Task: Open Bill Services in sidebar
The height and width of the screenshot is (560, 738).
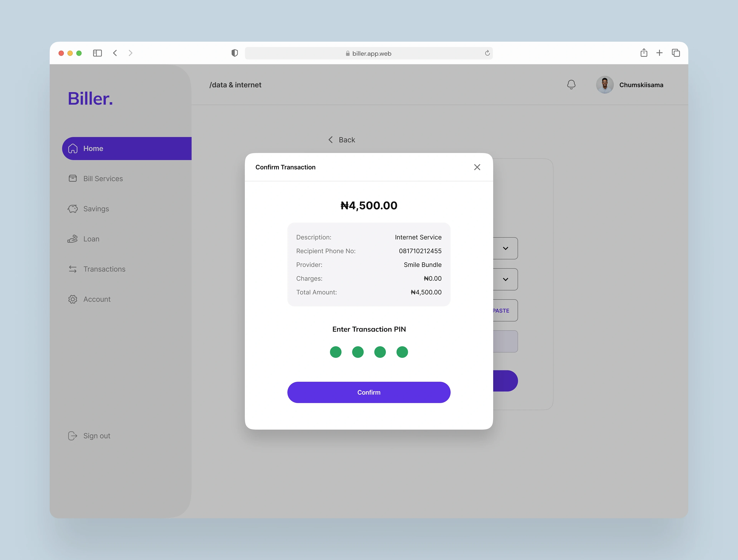Action: tap(103, 179)
